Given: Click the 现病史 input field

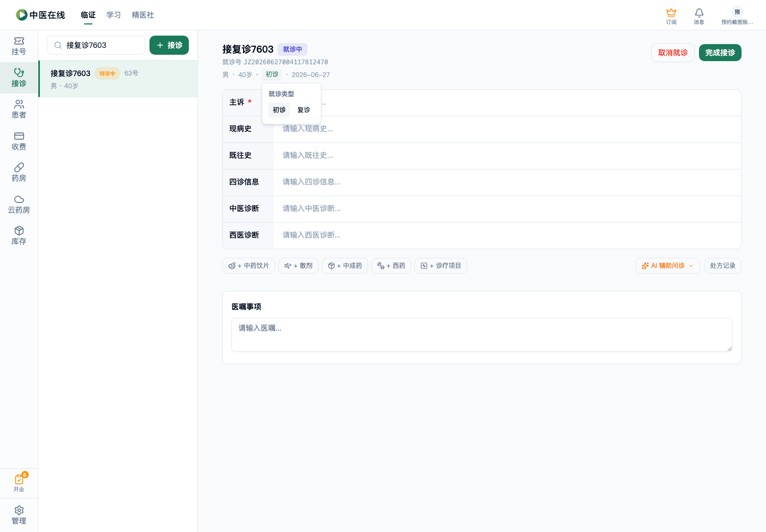Looking at the screenshot, I should [507, 129].
